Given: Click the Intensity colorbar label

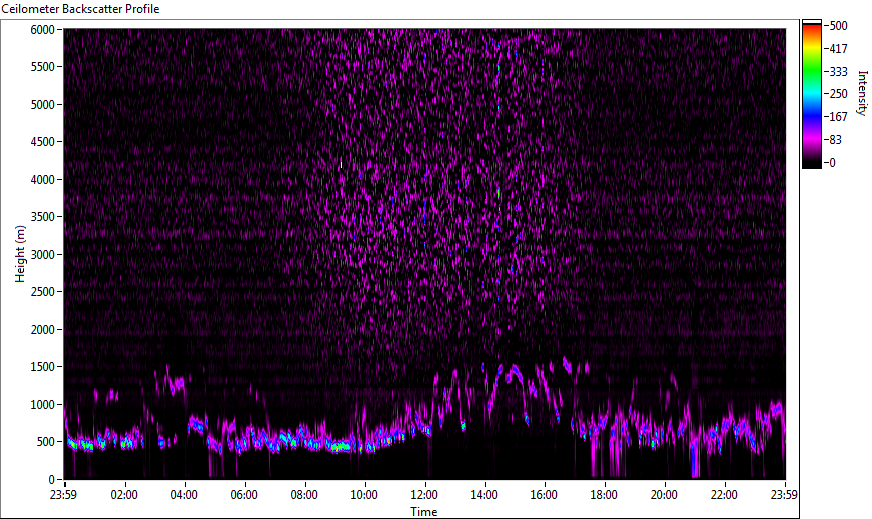Looking at the screenshot, I should (863, 93).
